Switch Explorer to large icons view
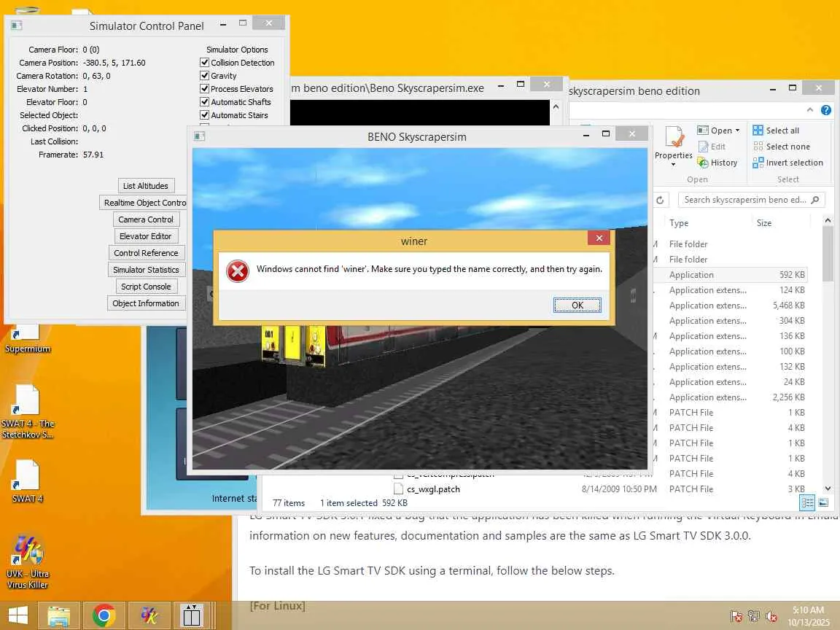840x630 pixels. (x=823, y=502)
